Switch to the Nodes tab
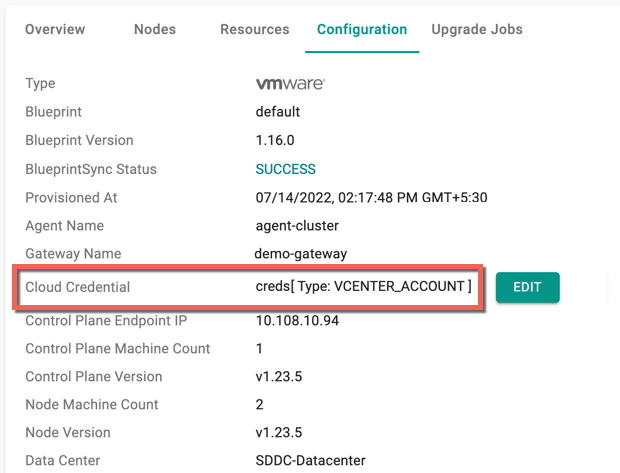The width and height of the screenshot is (620, 473). pos(155,29)
